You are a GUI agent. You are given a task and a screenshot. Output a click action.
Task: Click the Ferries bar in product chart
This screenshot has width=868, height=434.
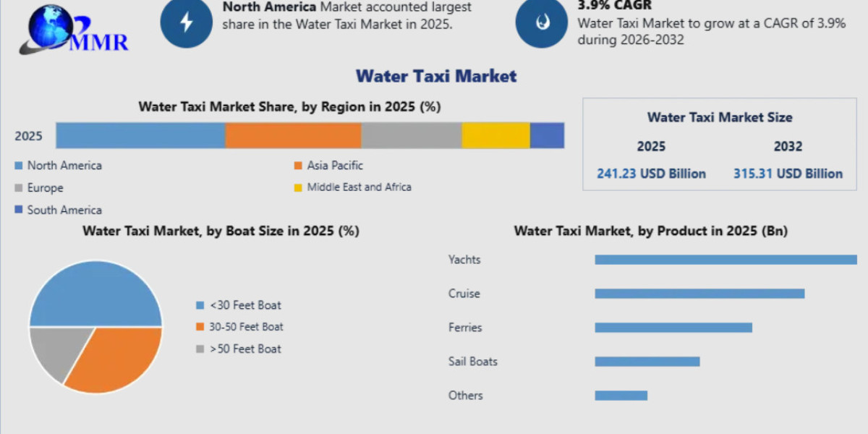pos(673,328)
